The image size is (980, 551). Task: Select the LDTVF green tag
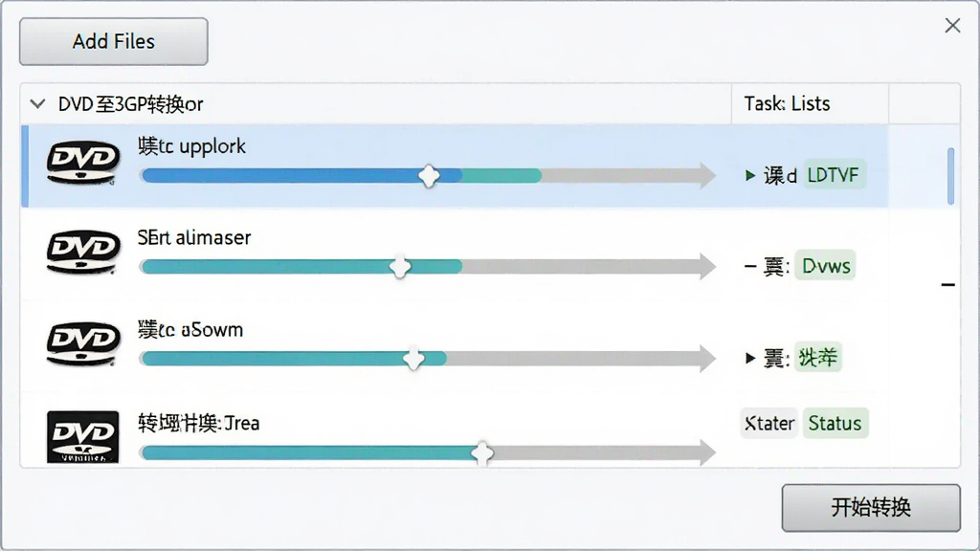click(834, 175)
